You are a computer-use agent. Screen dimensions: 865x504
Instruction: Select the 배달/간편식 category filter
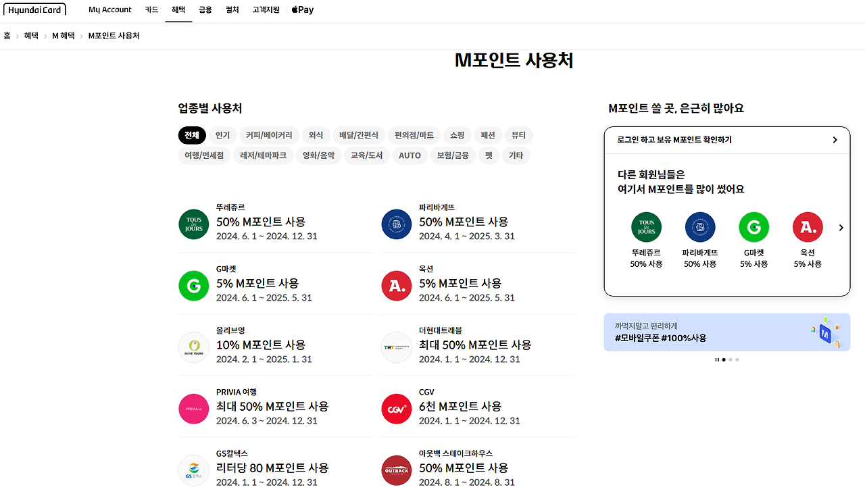(x=360, y=135)
